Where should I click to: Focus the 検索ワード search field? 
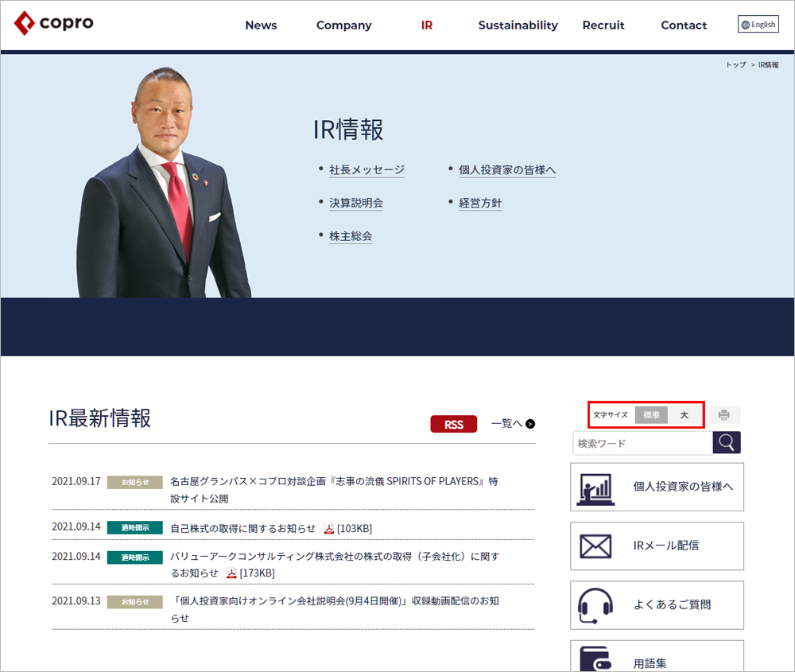642,443
